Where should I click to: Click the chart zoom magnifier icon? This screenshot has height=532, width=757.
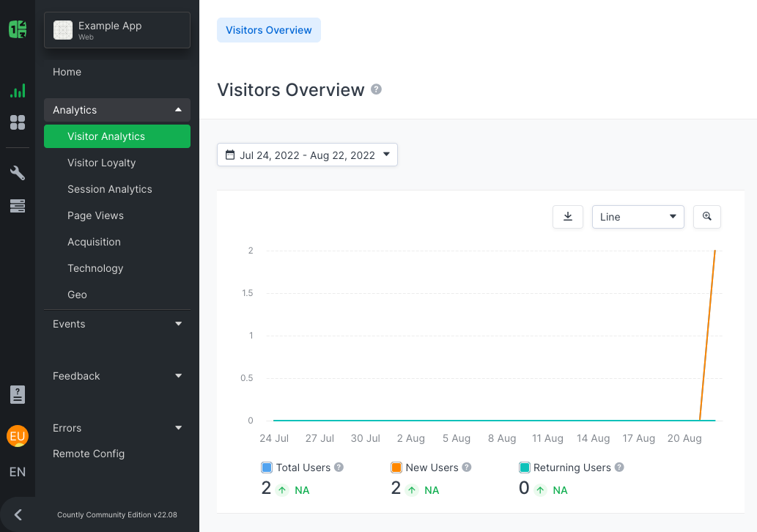tap(706, 217)
